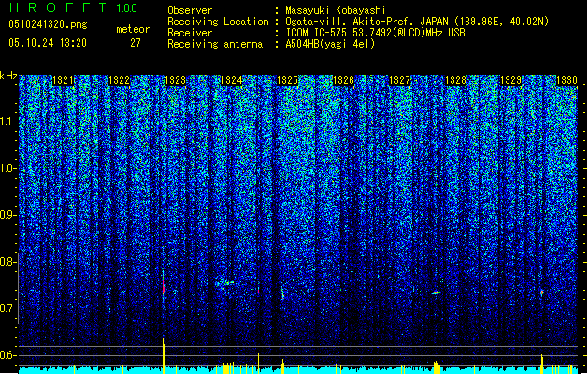Click the red meteor echo at 1323
The image size is (588, 374).
coord(164,288)
